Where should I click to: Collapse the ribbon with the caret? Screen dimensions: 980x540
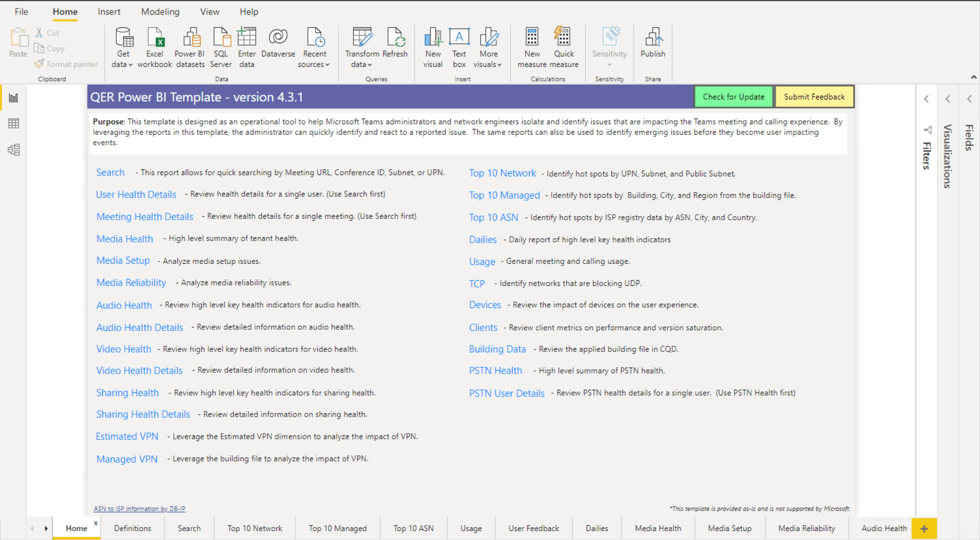(973, 77)
